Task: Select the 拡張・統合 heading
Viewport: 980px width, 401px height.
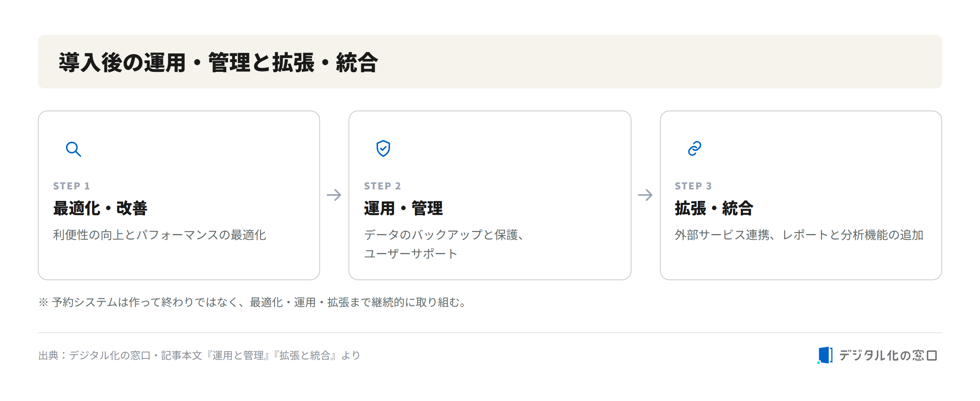Action: (x=714, y=208)
